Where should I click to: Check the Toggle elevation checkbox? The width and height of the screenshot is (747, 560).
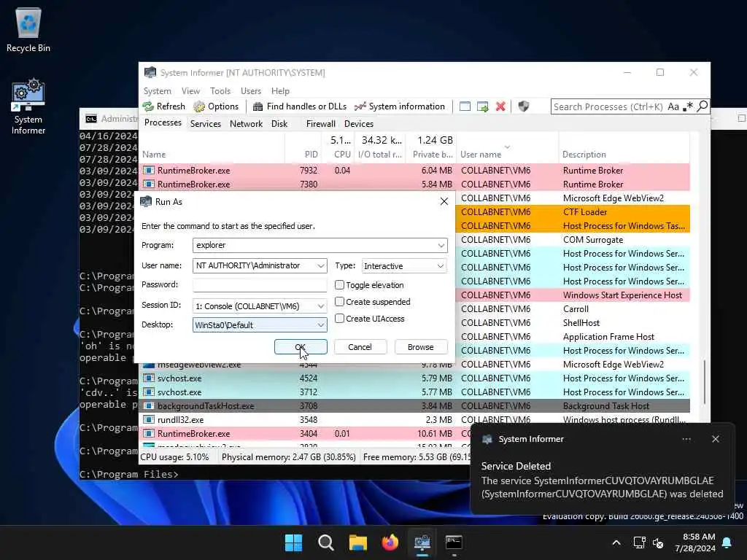coord(339,285)
